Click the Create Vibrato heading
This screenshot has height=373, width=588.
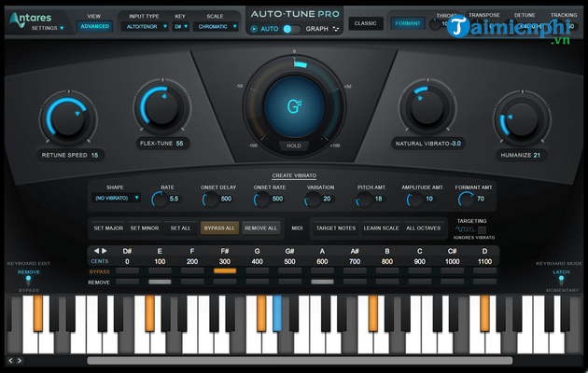(x=294, y=175)
